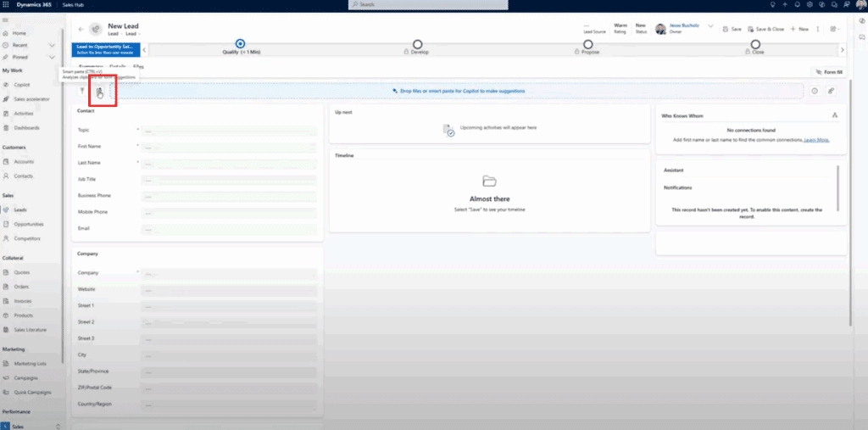Open Copilot under My Work
Viewport: 868px width, 430px height.
pyautogui.click(x=21, y=85)
